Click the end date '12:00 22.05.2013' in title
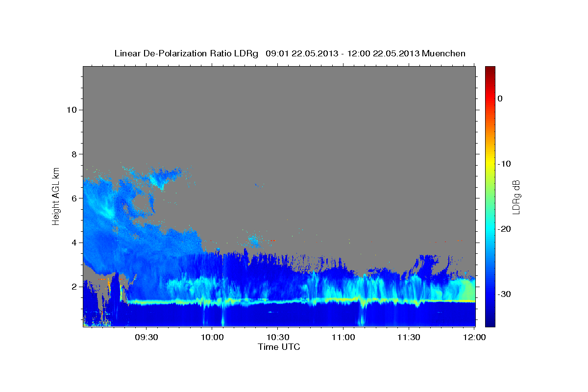The width and height of the screenshot is (588, 392). [x=383, y=53]
